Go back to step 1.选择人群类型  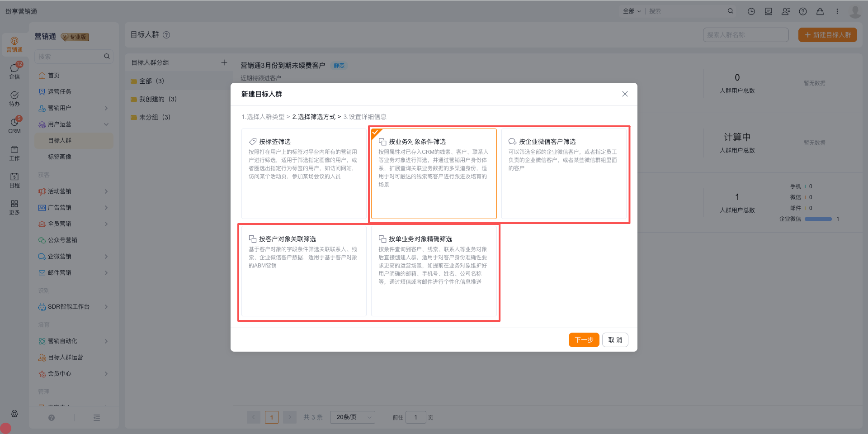pyautogui.click(x=263, y=117)
